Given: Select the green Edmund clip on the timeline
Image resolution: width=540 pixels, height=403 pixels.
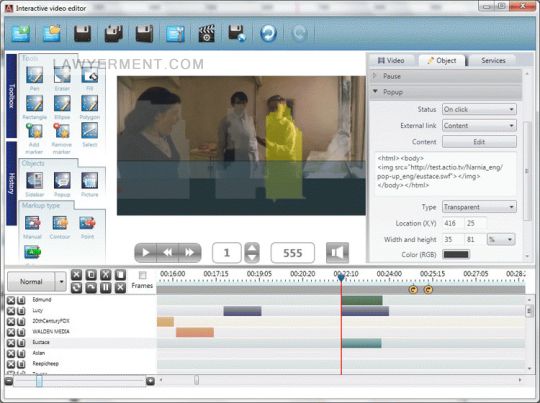Looking at the screenshot, I should pyautogui.click(x=362, y=300).
